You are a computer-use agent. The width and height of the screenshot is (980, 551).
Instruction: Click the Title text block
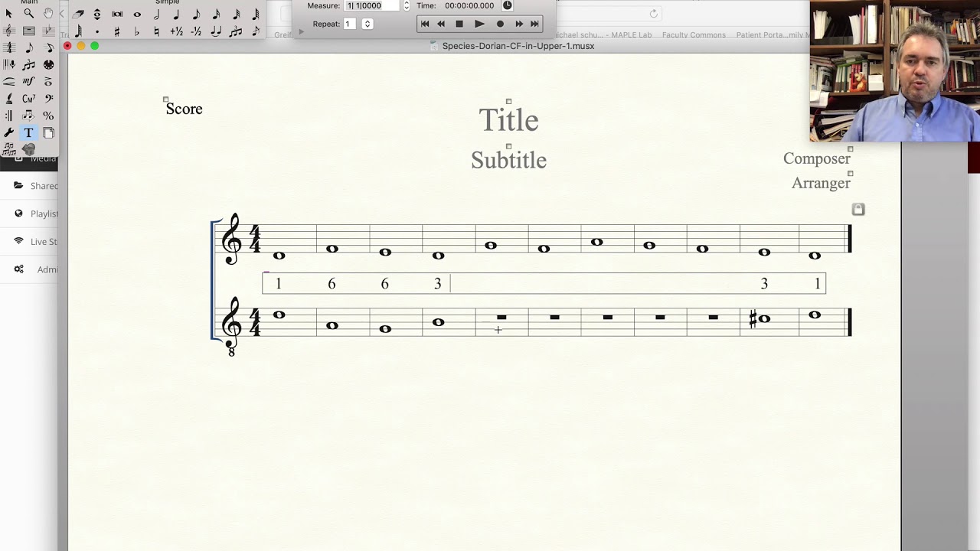tap(508, 120)
